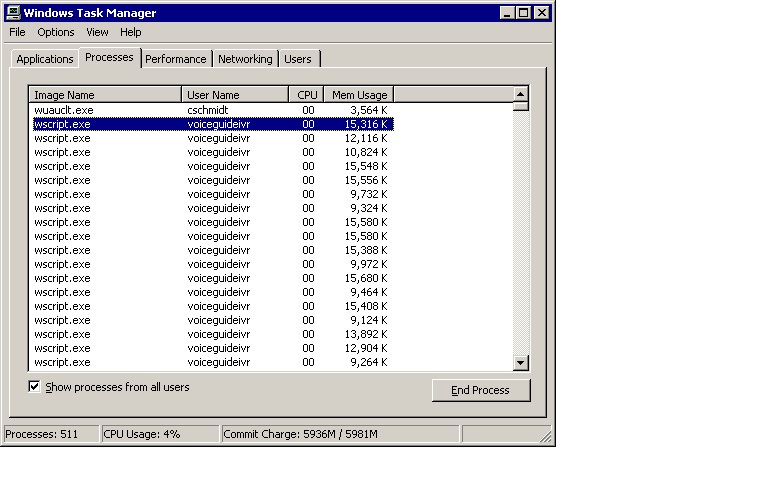Viewport: 768px width, 480px height.
Task: Click the cschmidt user name cell
Action: (x=208, y=110)
